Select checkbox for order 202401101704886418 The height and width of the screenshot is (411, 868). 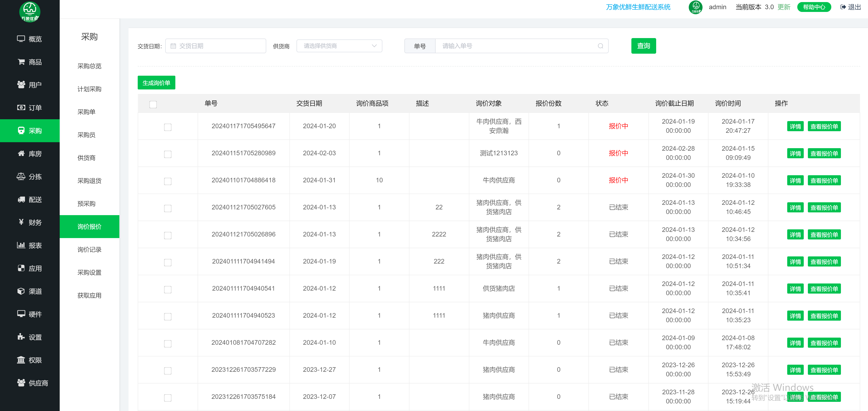(168, 181)
